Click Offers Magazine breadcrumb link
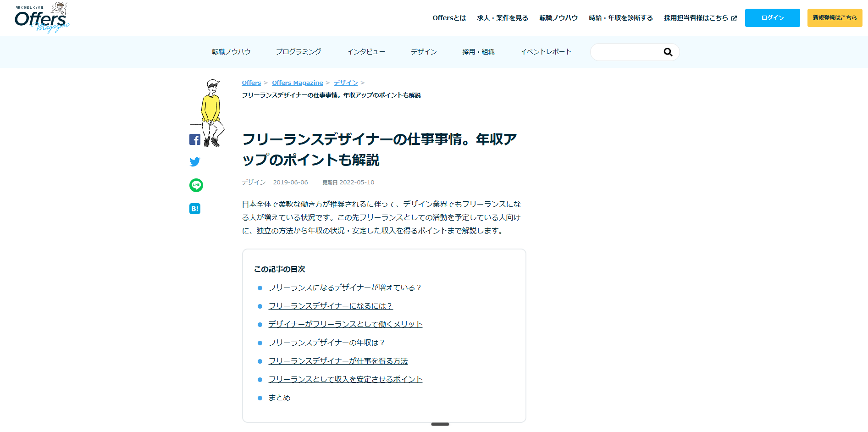 [x=298, y=83]
